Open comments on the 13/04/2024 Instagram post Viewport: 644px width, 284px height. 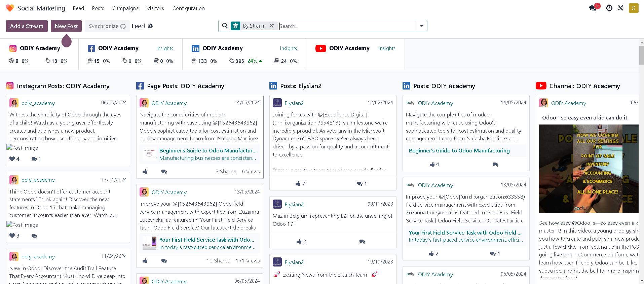pos(34,236)
